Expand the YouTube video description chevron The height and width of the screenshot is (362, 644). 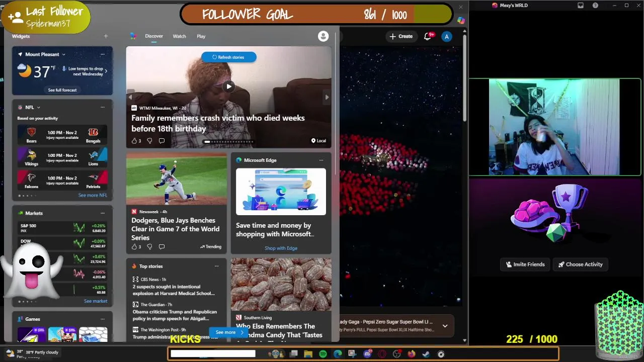click(445, 326)
